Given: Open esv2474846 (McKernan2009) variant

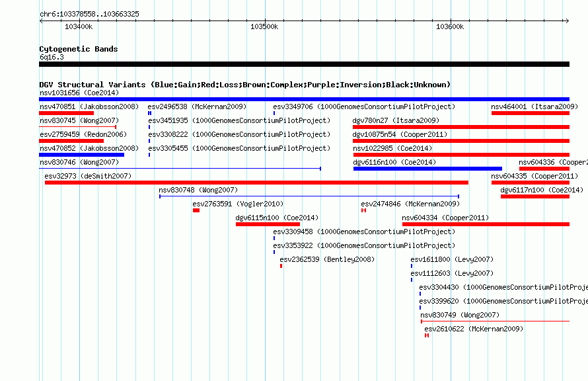Looking at the screenshot, I should click(410, 204).
